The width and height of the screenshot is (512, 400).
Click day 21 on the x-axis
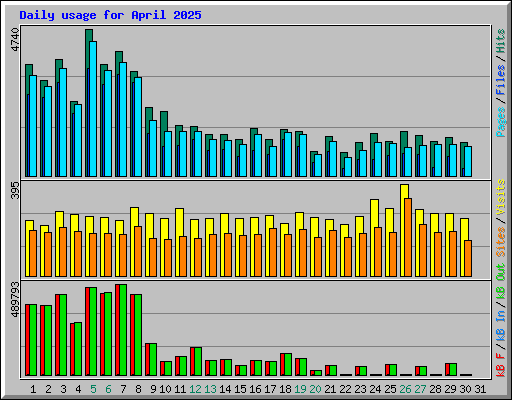point(330,389)
